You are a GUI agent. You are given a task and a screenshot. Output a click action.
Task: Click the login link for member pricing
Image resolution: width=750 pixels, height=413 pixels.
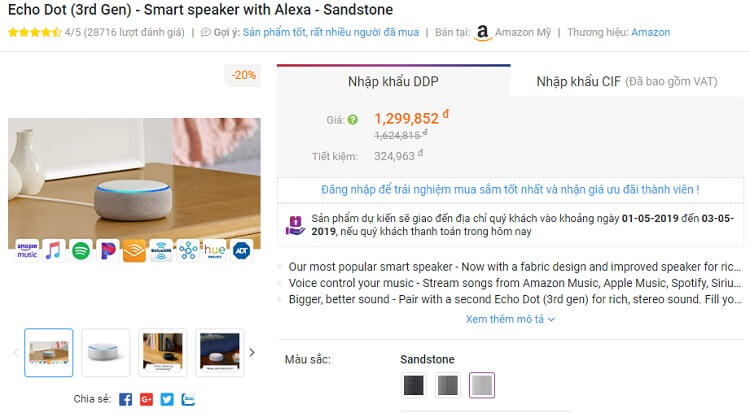(x=510, y=190)
